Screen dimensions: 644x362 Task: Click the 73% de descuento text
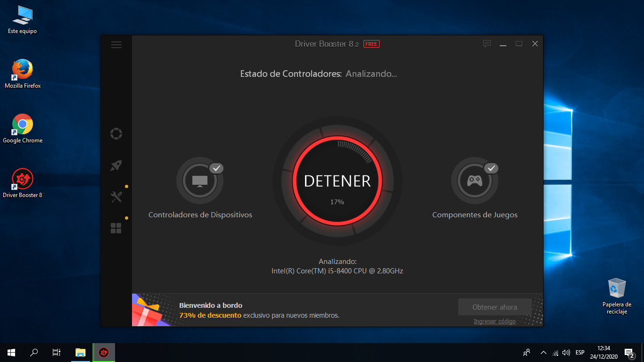coord(210,315)
